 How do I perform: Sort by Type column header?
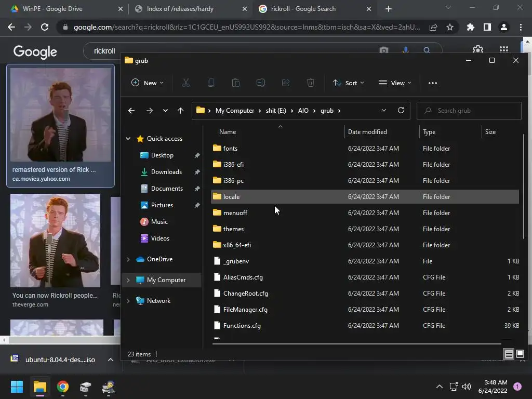tap(429, 132)
